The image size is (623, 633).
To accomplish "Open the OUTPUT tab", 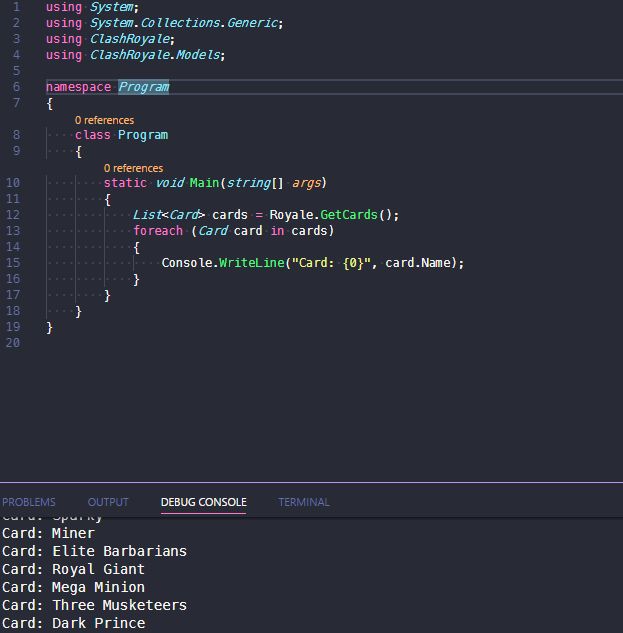I will coord(108,502).
